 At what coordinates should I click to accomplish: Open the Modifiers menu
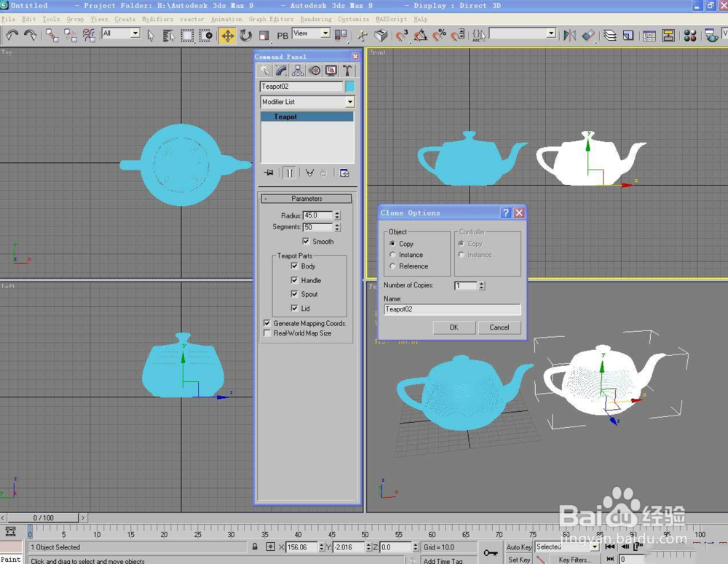tap(157, 19)
